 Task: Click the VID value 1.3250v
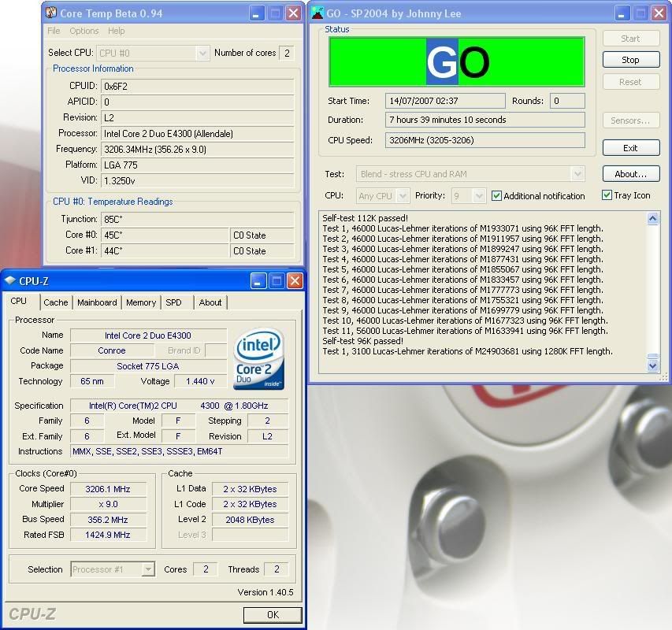(198, 181)
